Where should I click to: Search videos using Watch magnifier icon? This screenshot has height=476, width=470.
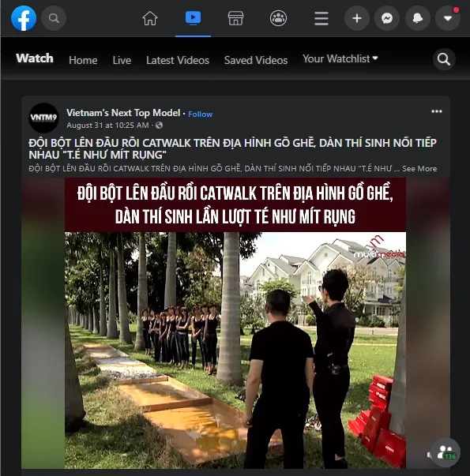point(444,59)
